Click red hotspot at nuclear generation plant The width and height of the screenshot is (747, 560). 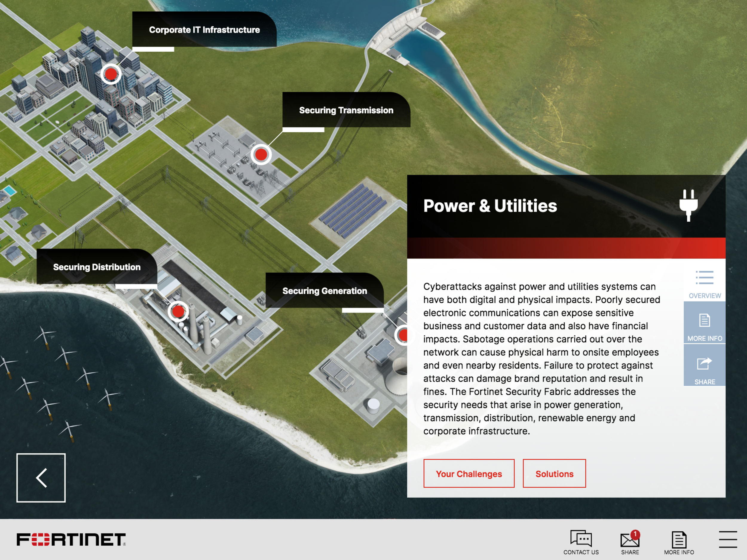pyautogui.click(x=403, y=335)
